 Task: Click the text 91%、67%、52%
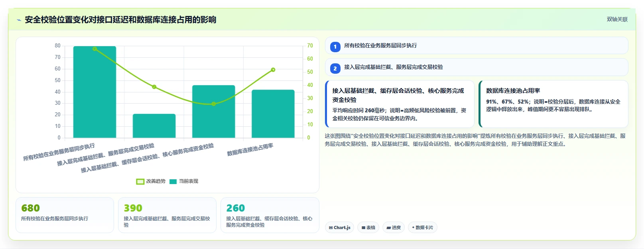[x=507, y=102]
